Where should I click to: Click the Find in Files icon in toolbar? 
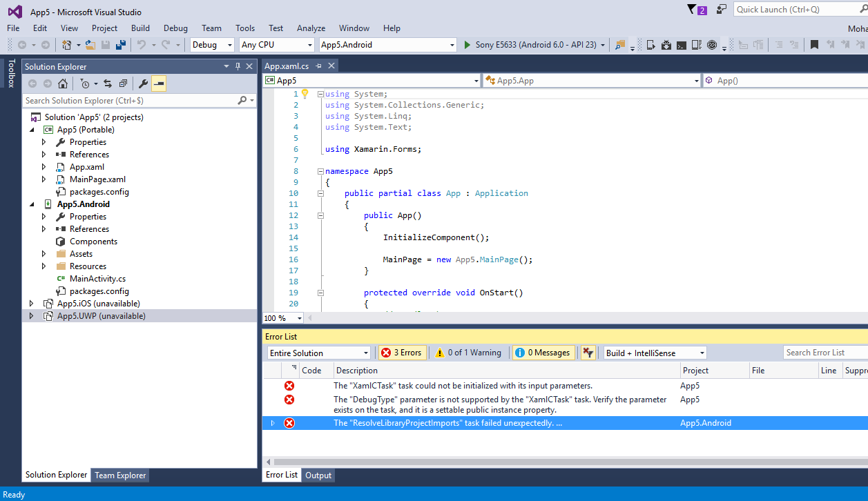(x=619, y=45)
